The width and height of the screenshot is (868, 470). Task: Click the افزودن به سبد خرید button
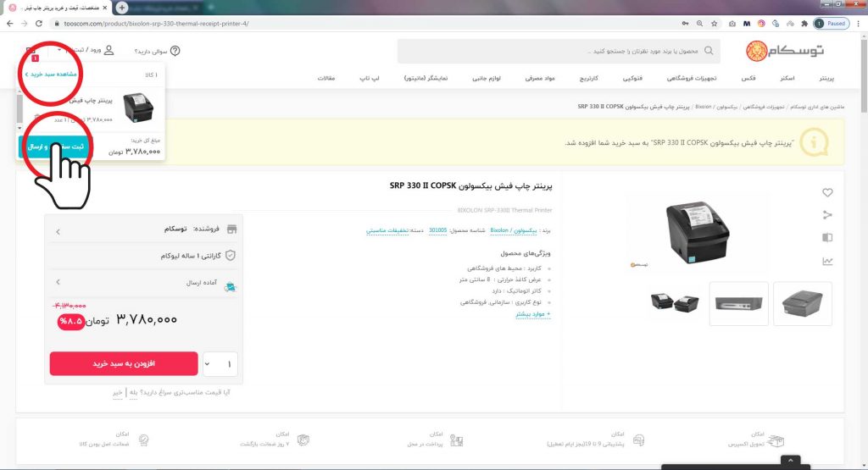point(124,364)
